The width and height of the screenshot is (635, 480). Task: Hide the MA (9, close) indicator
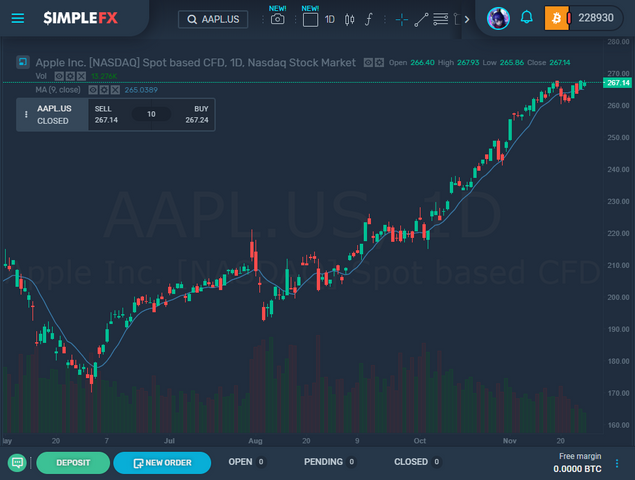[x=91, y=89]
